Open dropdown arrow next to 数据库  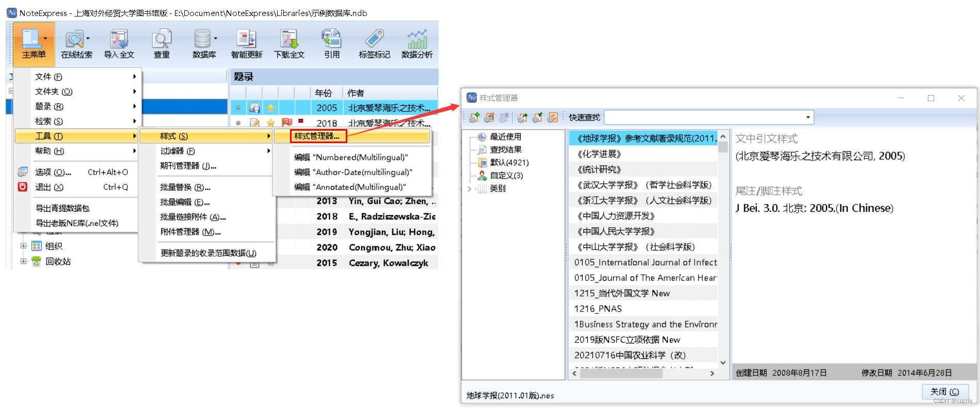click(x=215, y=39)
